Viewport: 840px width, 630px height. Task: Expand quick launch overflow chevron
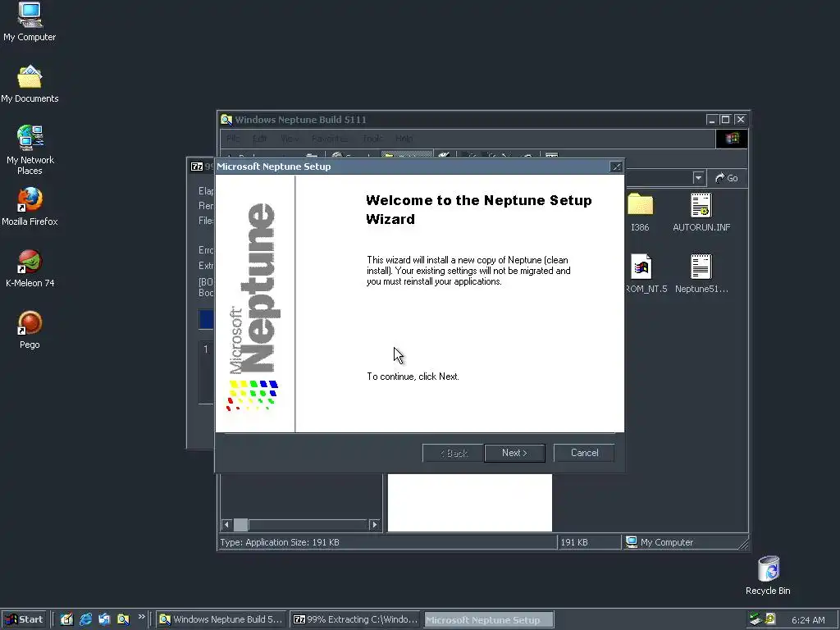point(141,617)
